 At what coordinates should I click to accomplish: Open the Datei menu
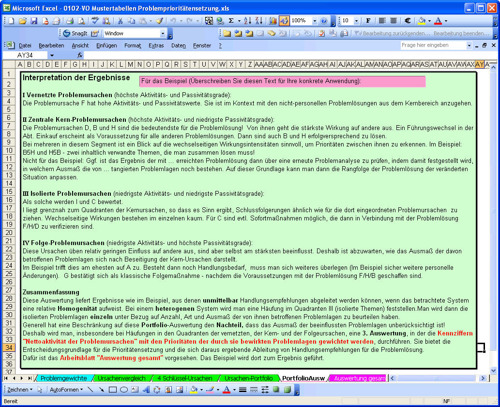[25, 46]
